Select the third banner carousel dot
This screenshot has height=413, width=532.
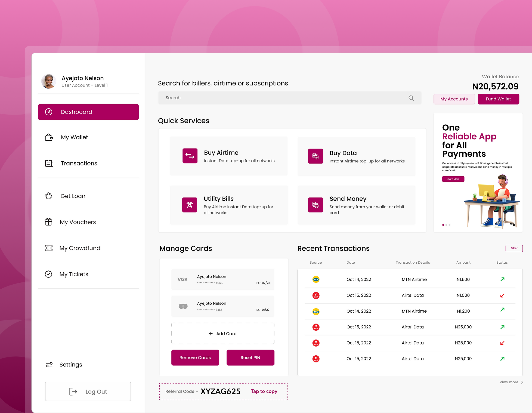coord(450,225)
